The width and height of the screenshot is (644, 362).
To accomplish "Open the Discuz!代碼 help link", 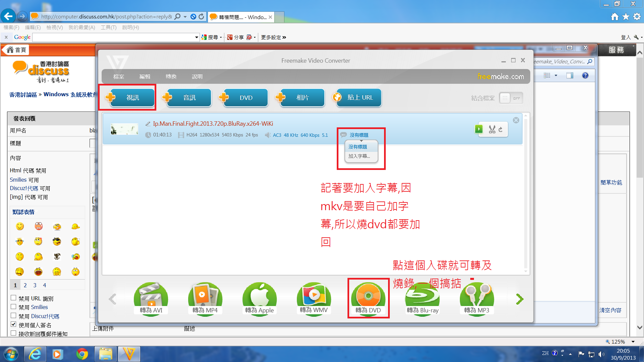I will coord(24,188).
